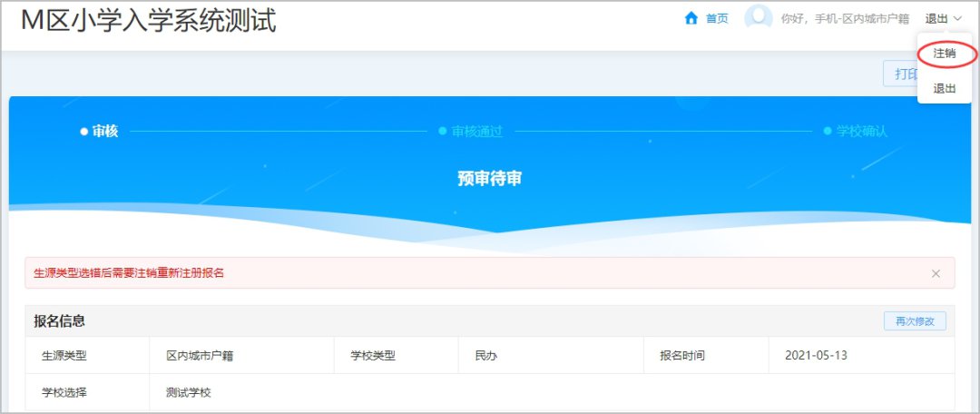This screenshot has height=414, width=980.
Task: Click the greeting text 你好，手机-区内城市户籍
Action: (845, 19)
